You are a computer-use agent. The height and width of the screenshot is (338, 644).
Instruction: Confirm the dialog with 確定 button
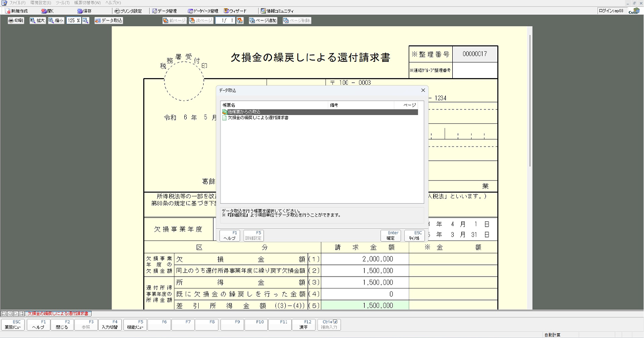[x=390, y=236]
